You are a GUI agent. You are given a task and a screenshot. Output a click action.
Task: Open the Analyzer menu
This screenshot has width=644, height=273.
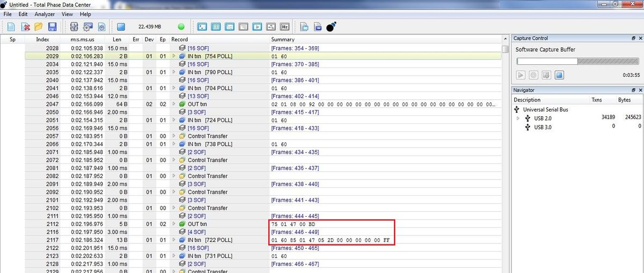click(45, 14)
